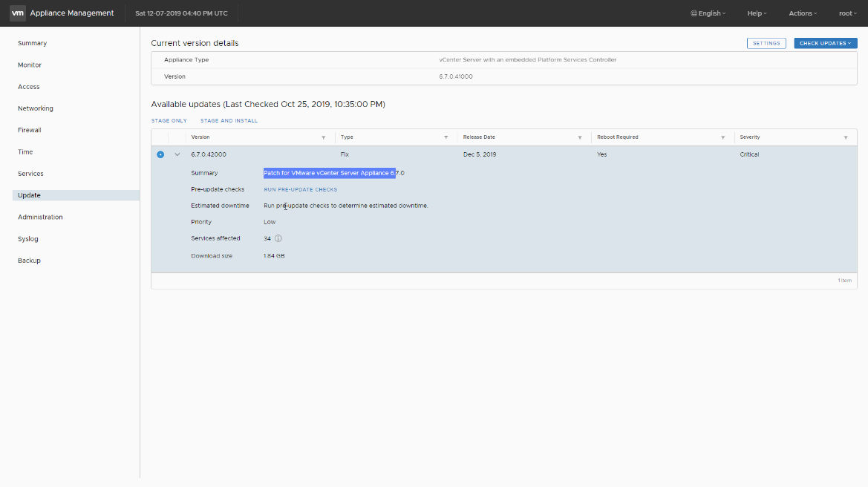Click the VMware vm logo icon
The image size is (868, 487).
coord(18,13)
